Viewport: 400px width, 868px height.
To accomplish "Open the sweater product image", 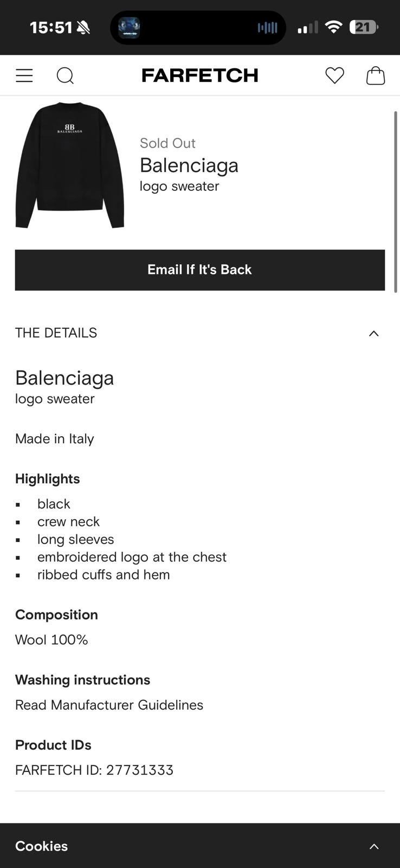I will click(70, 165).
